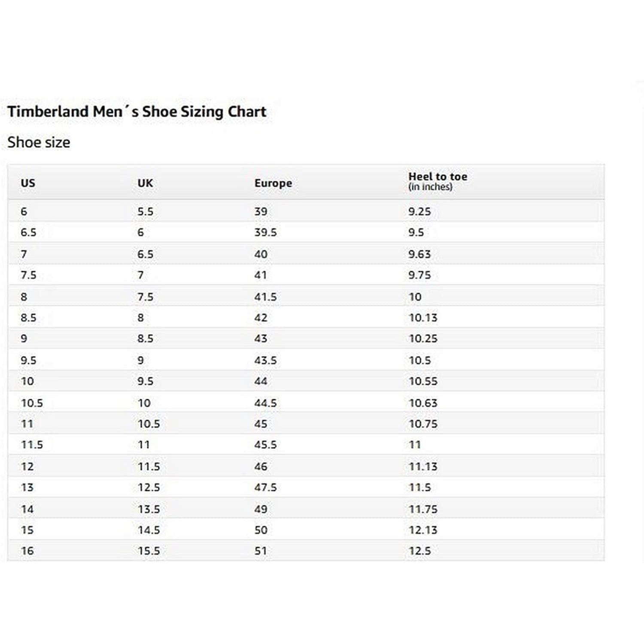Click heel to toe value 11.13
644x644 pixels.
pyautogui.click(x=423, y=466)
